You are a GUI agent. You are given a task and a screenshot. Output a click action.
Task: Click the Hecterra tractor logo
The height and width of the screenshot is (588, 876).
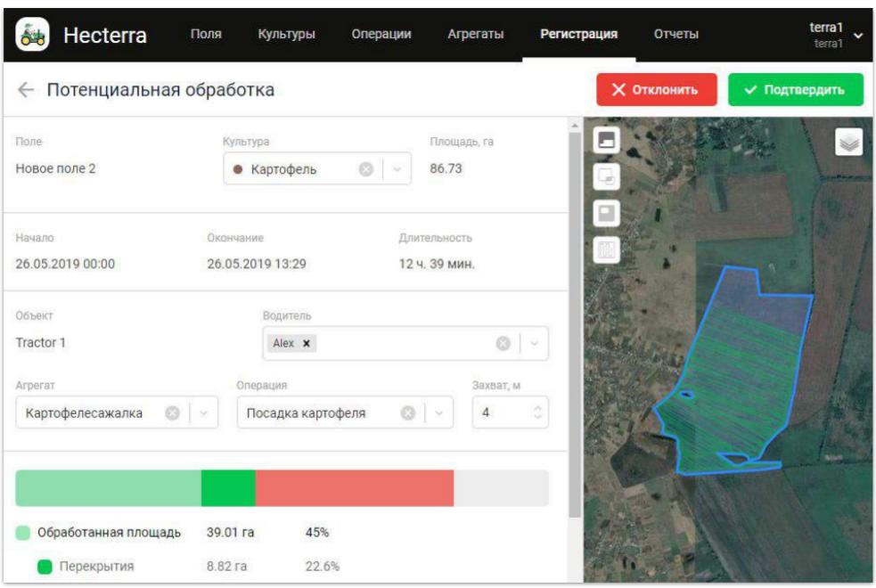pyautogui.click(x=32, y=35)
